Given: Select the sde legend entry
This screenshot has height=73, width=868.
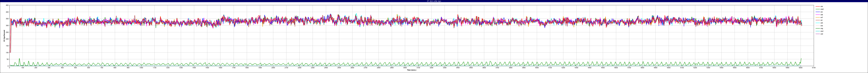Looking at the screenshot, I should [x=819, y=6].
